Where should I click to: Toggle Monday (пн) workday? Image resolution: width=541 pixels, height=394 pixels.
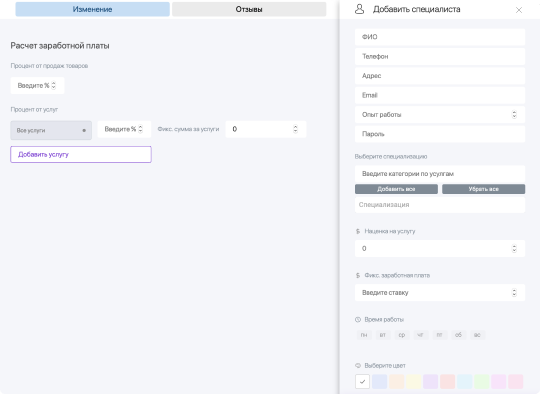[364, 335]
